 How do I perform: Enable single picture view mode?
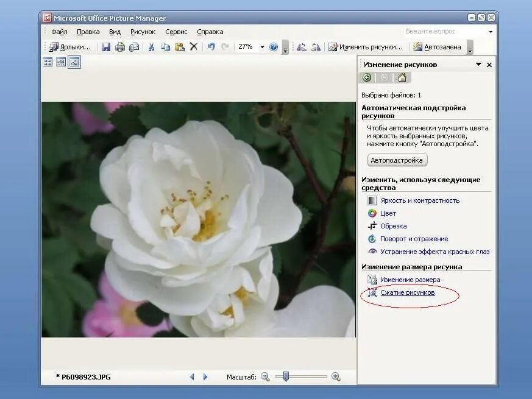point(74,62)
